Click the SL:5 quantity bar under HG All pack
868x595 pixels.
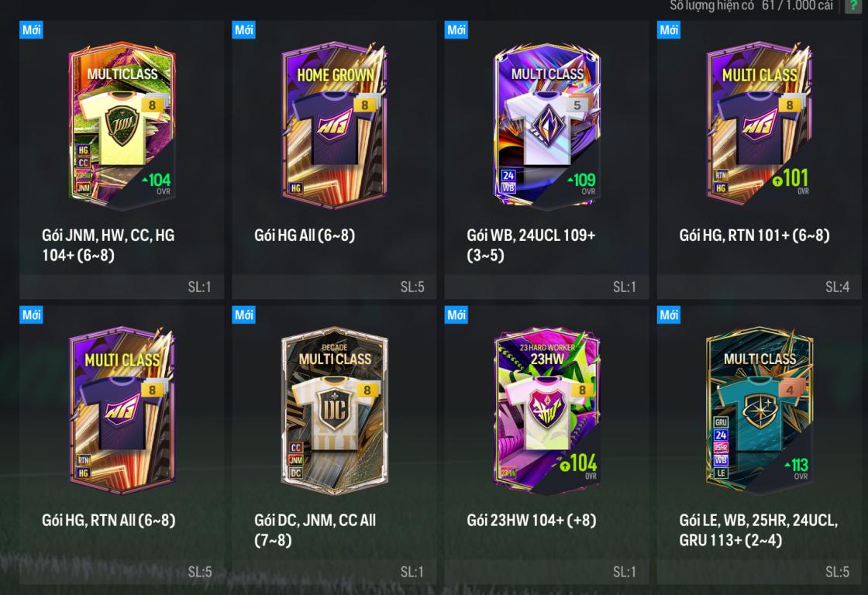pos(334,287)
